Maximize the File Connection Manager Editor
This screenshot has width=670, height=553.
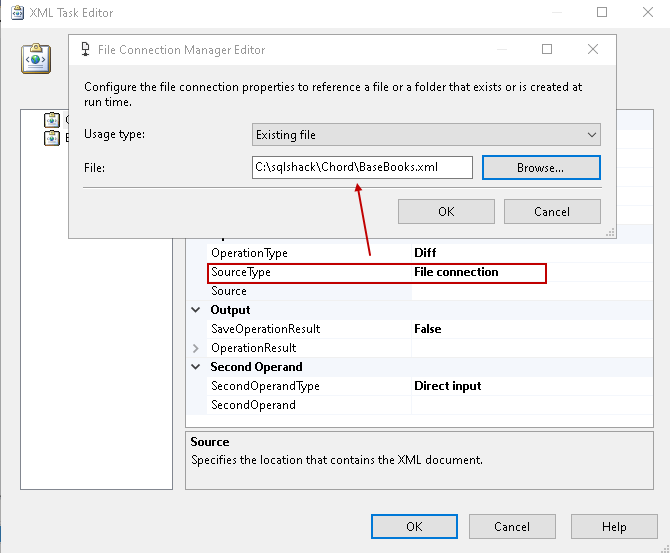click(547, 49)
